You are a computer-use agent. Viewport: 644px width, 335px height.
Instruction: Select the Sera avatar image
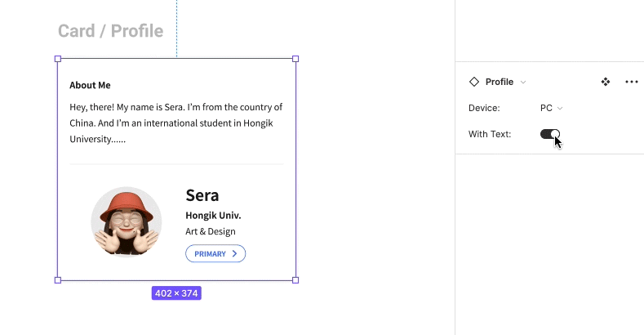coord(127,222)
